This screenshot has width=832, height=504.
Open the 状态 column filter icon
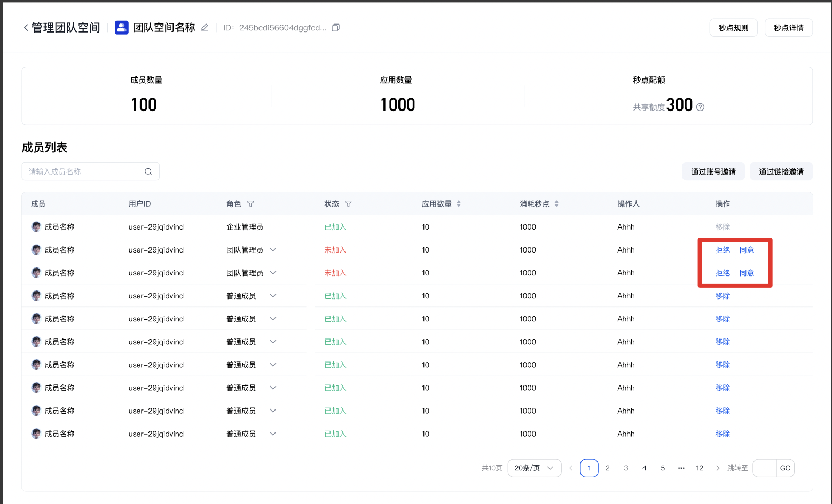[348, 204]
